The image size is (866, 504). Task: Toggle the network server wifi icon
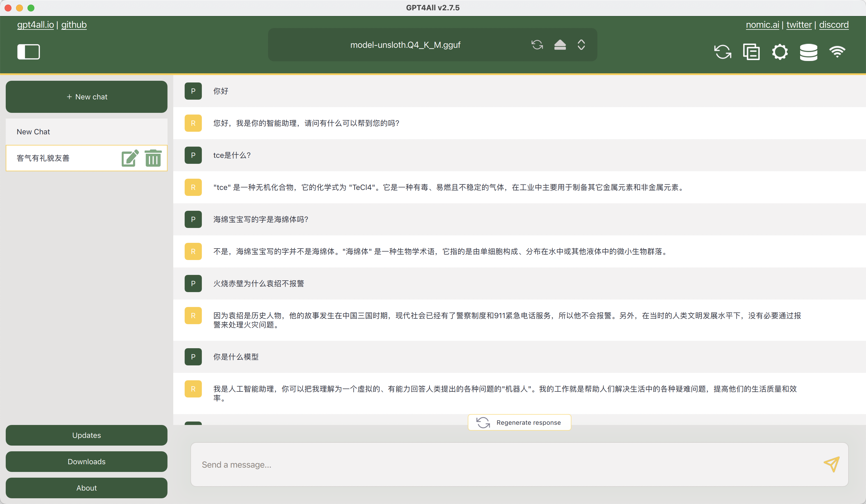point(837,52)
